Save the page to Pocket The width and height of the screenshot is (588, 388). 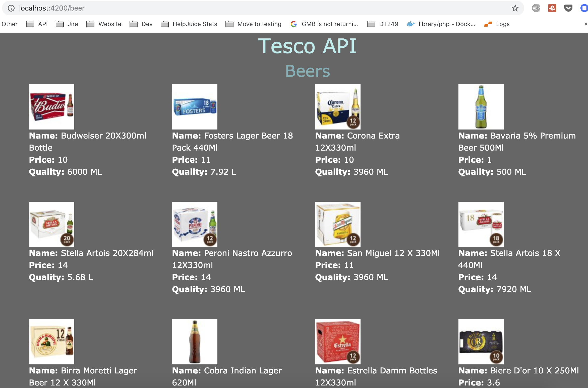click(x=568, y=8)
